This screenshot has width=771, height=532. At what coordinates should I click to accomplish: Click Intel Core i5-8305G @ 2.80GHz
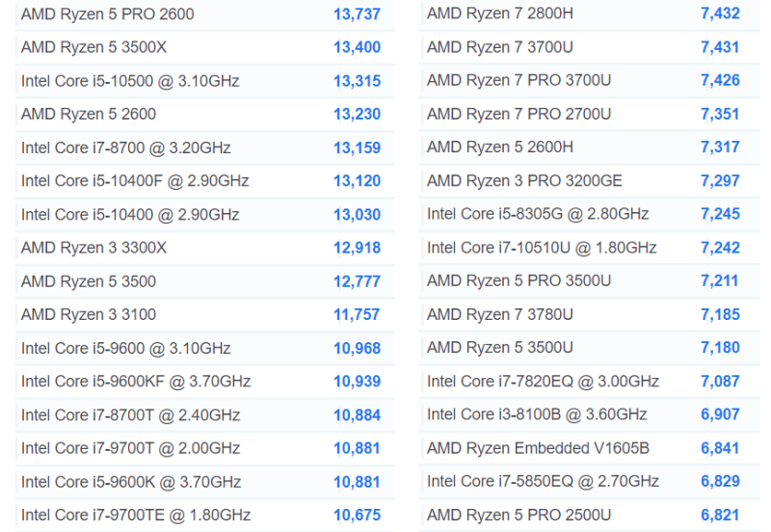(538, 214)
